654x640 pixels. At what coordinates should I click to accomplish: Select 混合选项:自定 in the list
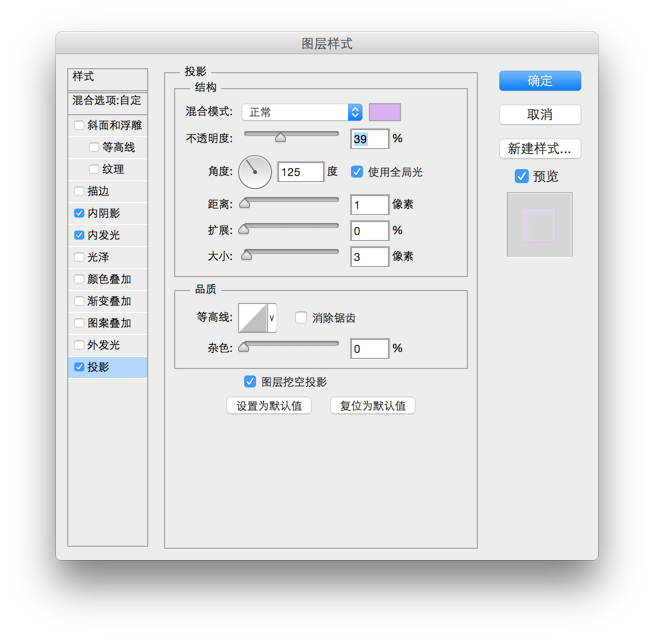click(108, 103)
